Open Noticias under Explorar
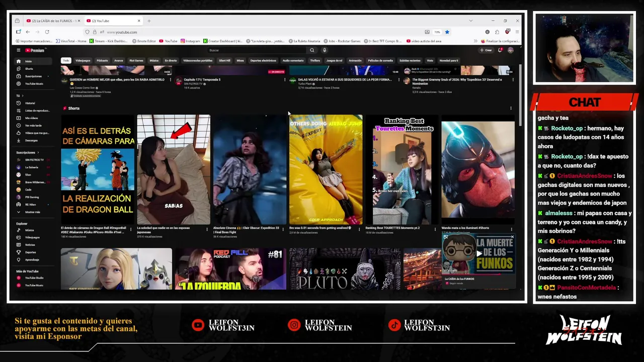Screen dimensions: 644x362 (x=34, y=245)
